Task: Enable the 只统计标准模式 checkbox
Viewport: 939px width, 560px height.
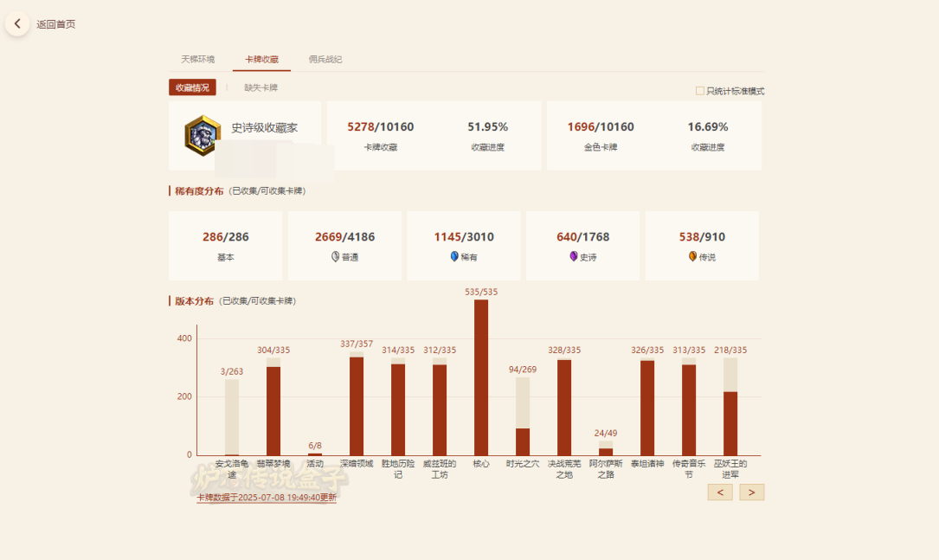Action: point(700,91)
